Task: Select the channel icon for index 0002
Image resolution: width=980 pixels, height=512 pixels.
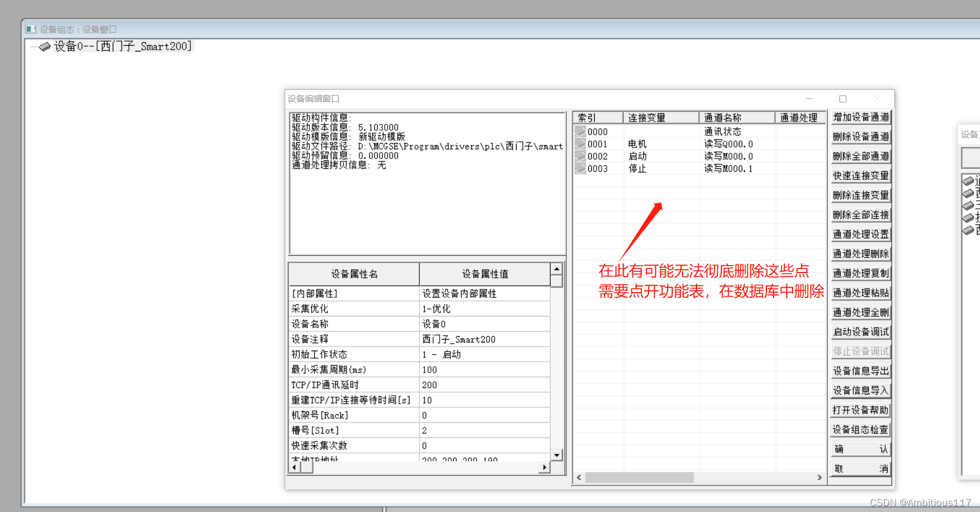Action: tap(580, 156)
